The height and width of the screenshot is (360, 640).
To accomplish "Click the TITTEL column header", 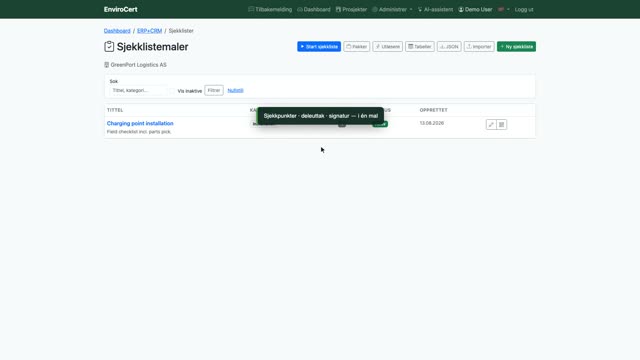I will (x=115, y=110).
